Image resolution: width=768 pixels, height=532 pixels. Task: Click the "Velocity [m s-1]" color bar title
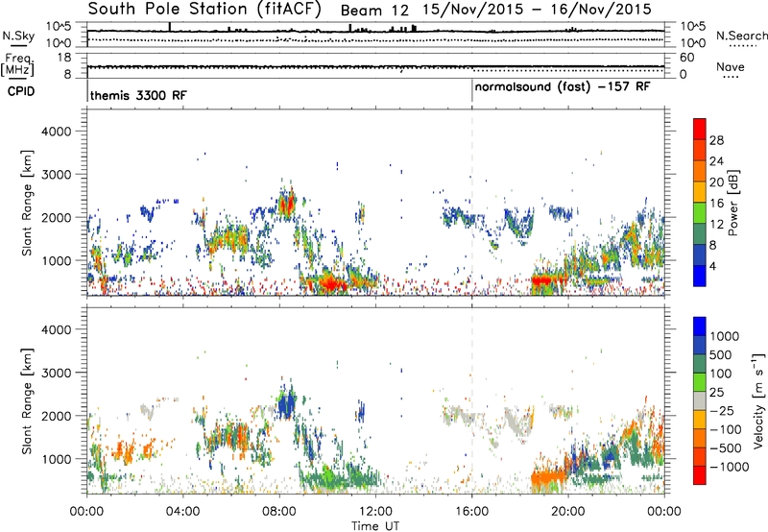point(758,400)
